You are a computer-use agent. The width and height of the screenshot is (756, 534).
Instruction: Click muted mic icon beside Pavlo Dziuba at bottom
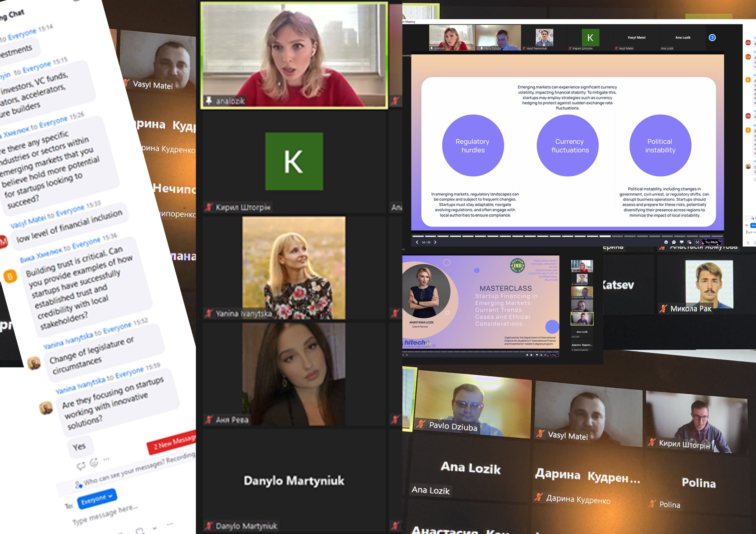pos(420,424)
